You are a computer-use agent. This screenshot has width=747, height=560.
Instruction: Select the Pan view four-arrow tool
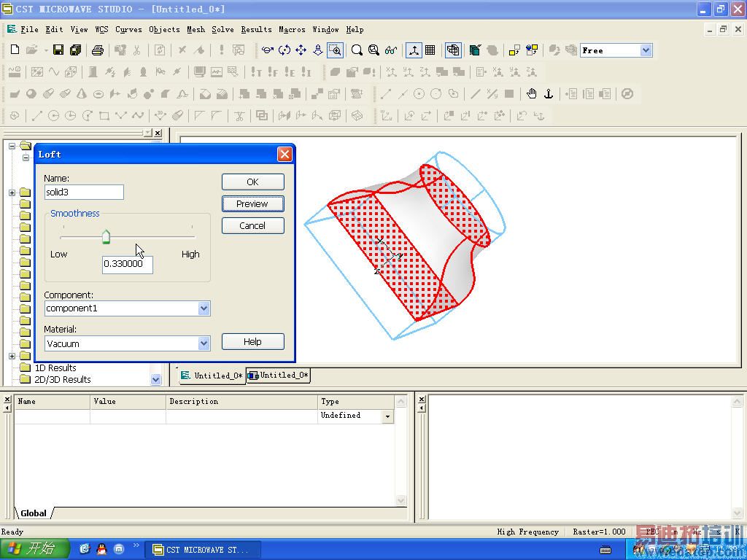pyautogui.click(x=301, y=50)
